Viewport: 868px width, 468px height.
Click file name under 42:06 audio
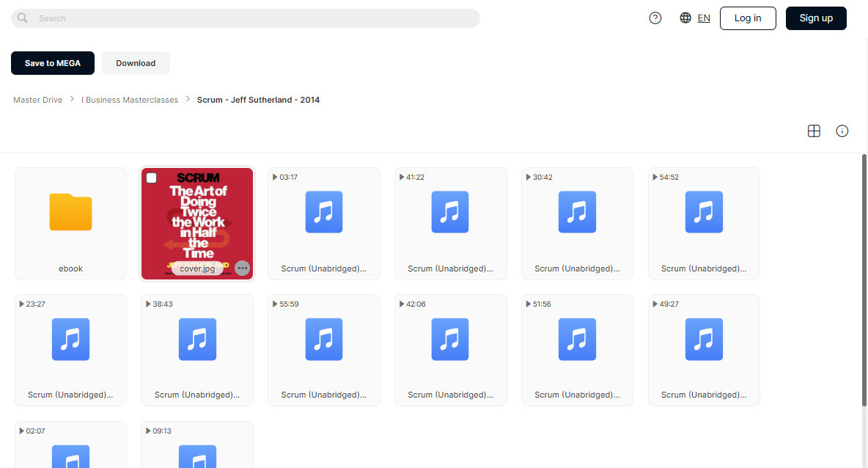click(451, 395)
